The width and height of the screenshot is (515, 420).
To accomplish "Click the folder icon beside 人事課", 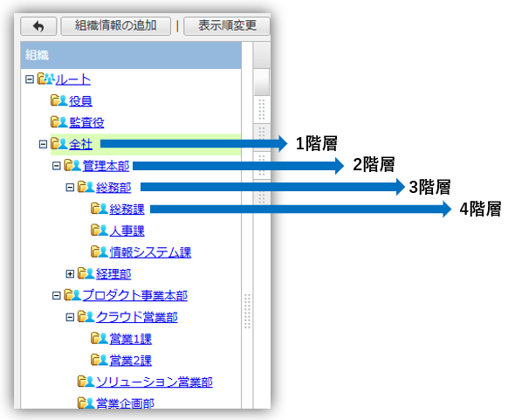I will pos(100,231).
